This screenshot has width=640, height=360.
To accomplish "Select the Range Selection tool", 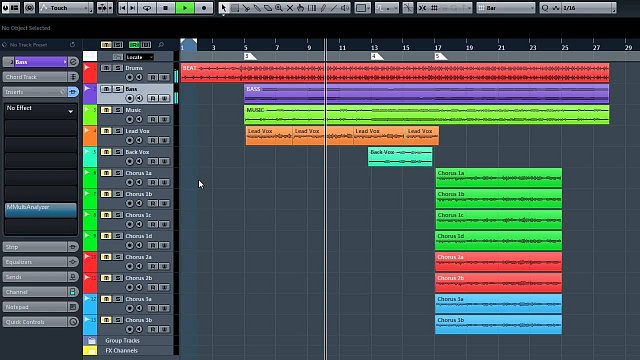I will click(x=235, y=8).
